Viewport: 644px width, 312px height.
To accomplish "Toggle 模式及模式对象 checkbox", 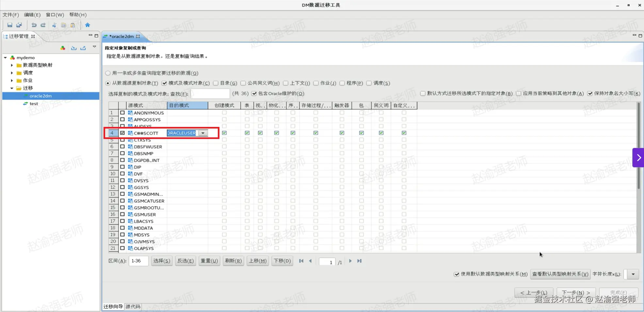I will (164, 83).
